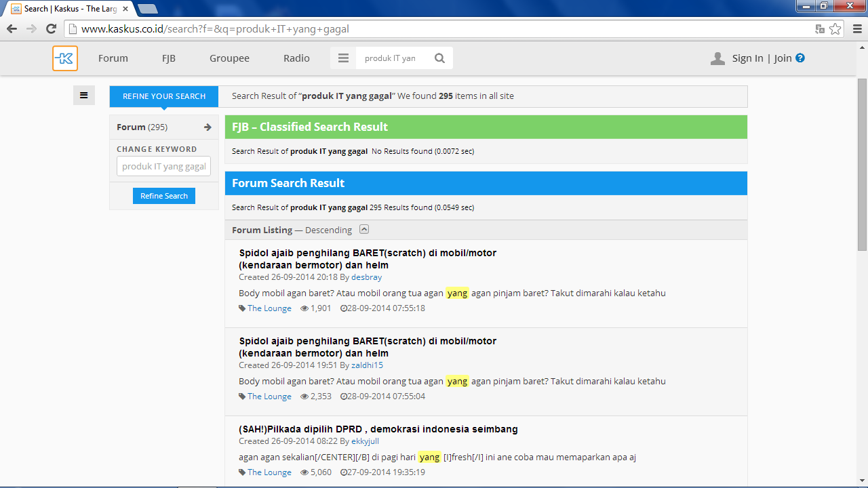The image size is (868, 488).
Task: Click Sign In link
Action: click(x=747, y=58)
